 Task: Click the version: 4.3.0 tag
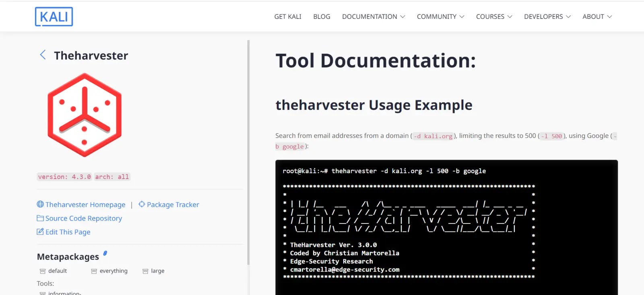click(64, 177)
